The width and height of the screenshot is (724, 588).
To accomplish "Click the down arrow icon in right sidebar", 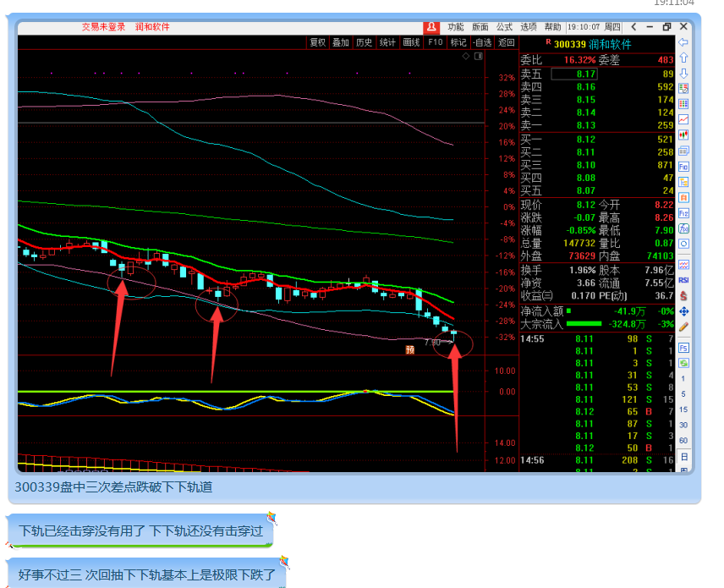I will [x=683, y=74].
